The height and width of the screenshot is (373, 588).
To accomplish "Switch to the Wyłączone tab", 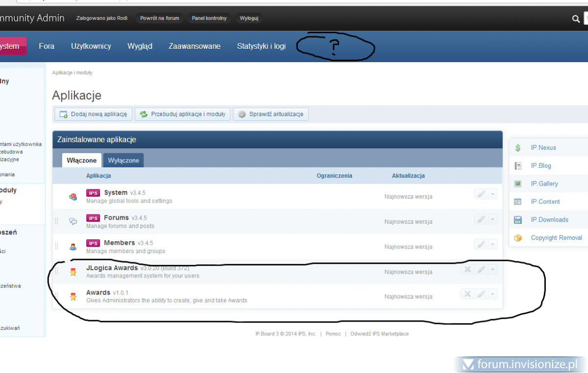I will pos(123,160).
